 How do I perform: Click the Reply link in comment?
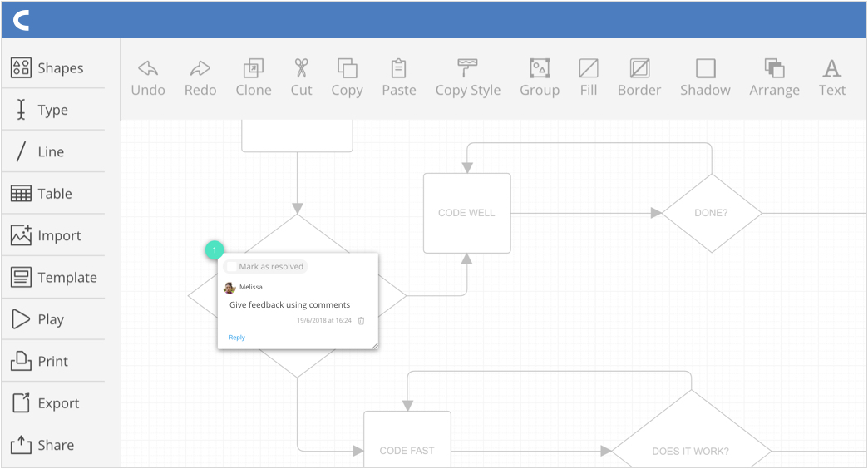[237, 338]
